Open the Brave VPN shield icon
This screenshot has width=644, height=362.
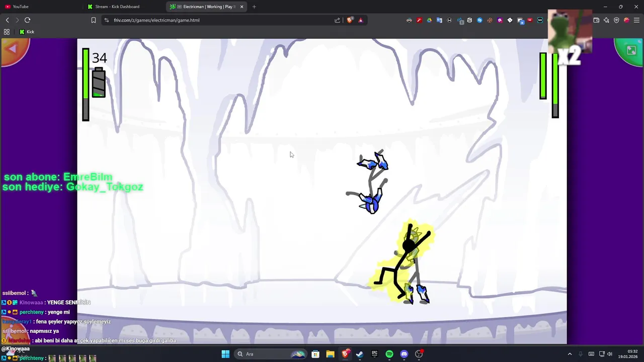tap(616, 20)
